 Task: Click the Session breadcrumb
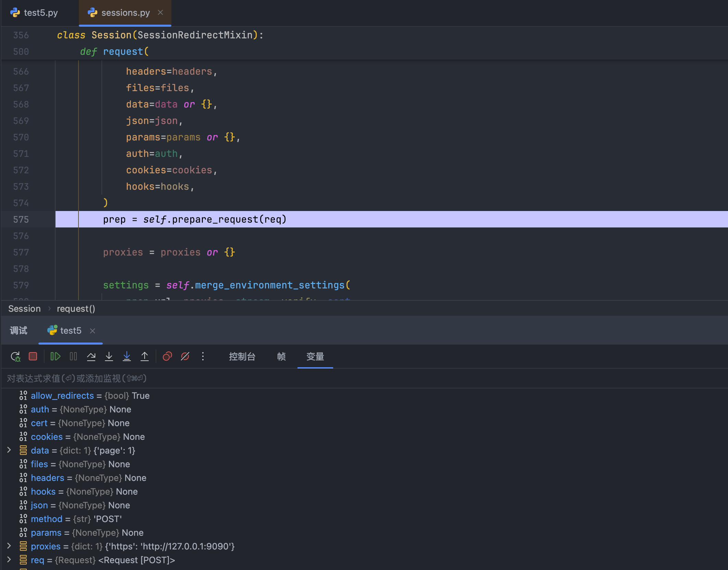click(x=24, y=309)
